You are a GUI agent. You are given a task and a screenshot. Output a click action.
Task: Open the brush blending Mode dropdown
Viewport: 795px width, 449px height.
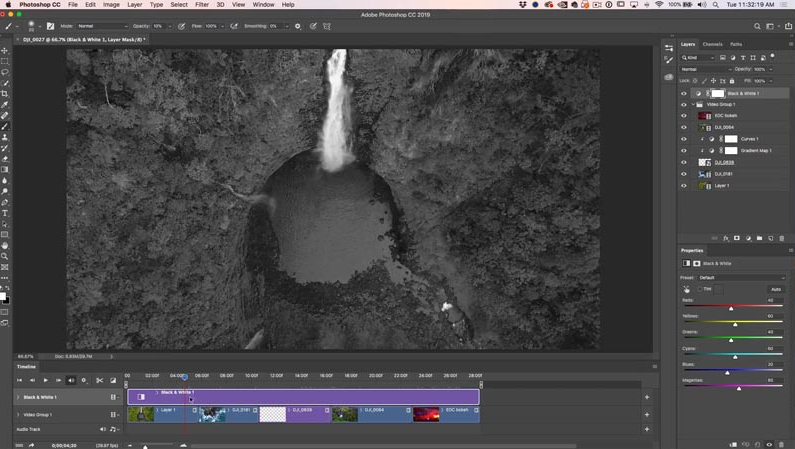tap(102, 26)
